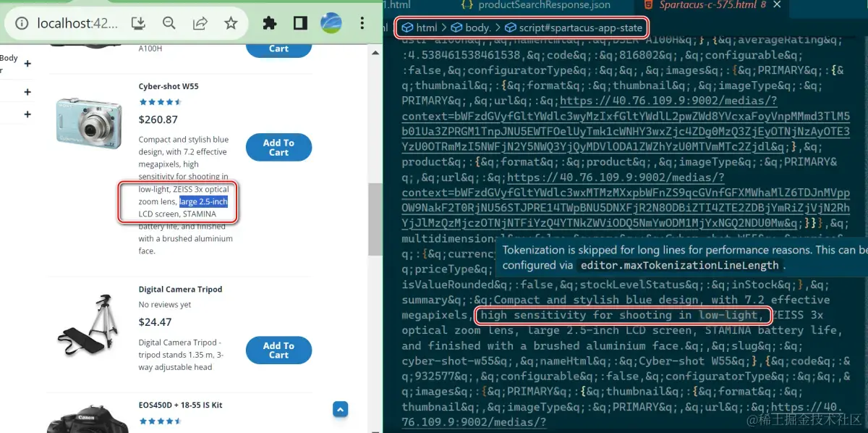Close the Spartacus-c-575.html tab
The image size is (868, 433).
click(x=778, y=5)
